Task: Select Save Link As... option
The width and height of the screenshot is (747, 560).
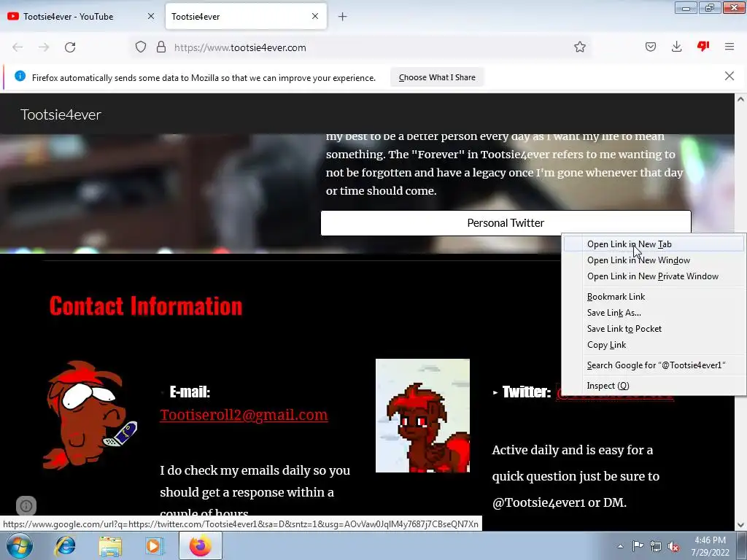Action: (x=654, y=313)
